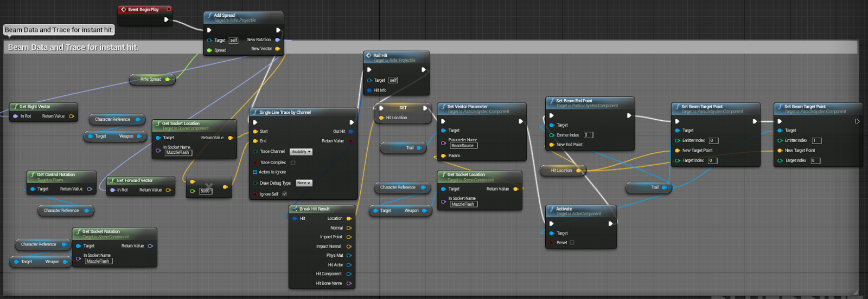Open Trace Channel Visibility dropdown
The image size is (868, 299).
click(x=301, y=152)
